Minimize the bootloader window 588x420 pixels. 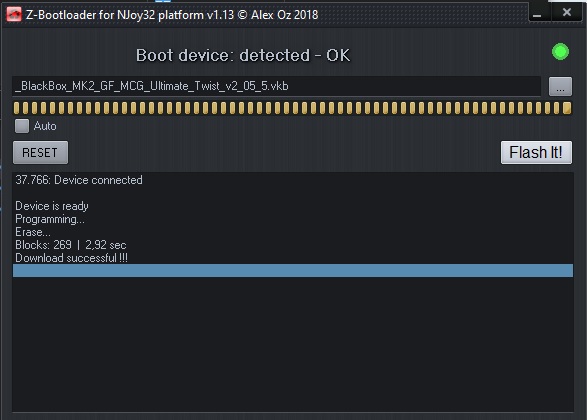pos(538,14)
